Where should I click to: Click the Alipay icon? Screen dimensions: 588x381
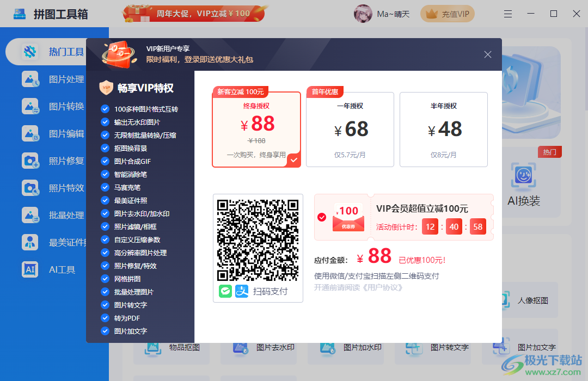pos(242,291)
